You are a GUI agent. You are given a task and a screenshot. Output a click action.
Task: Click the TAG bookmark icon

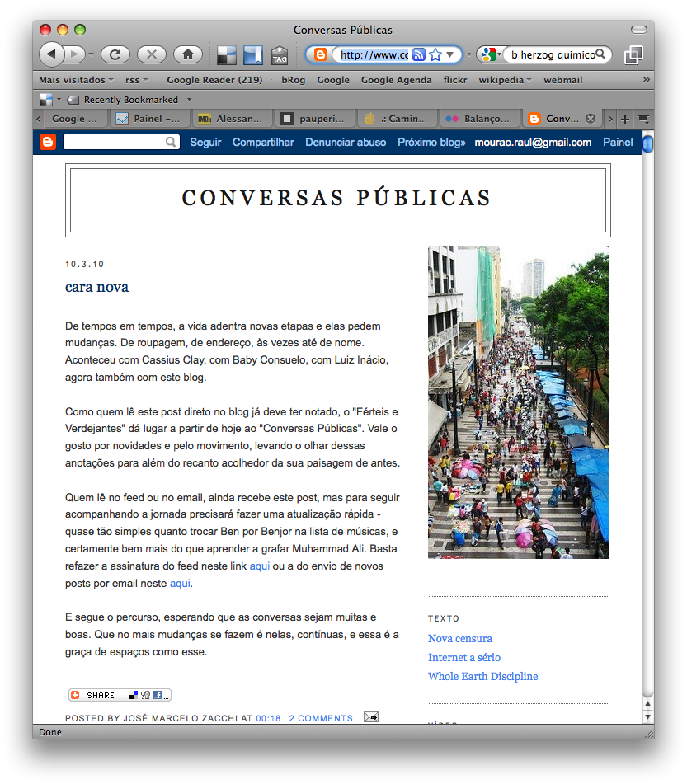click(x=280, y=55)
